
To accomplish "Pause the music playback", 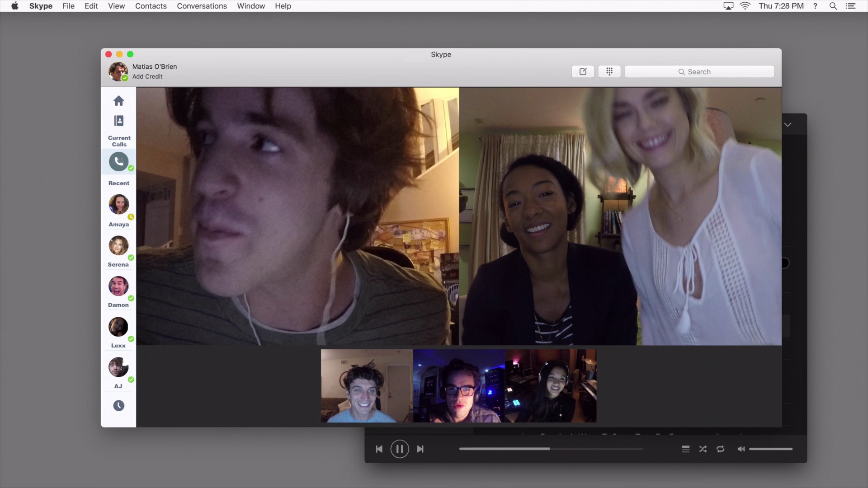I will 399,449.
